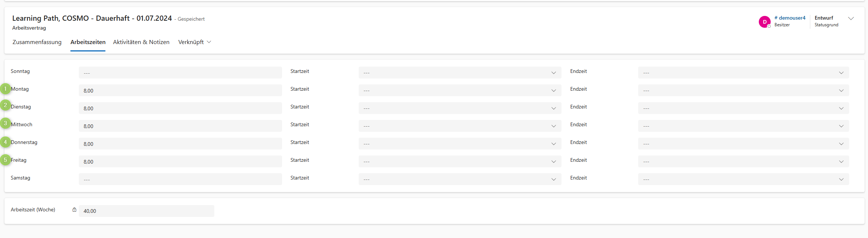868x238 pixels.
Task: Click the demouser4 owner avatar icon
Action: (x=764, y=22)
